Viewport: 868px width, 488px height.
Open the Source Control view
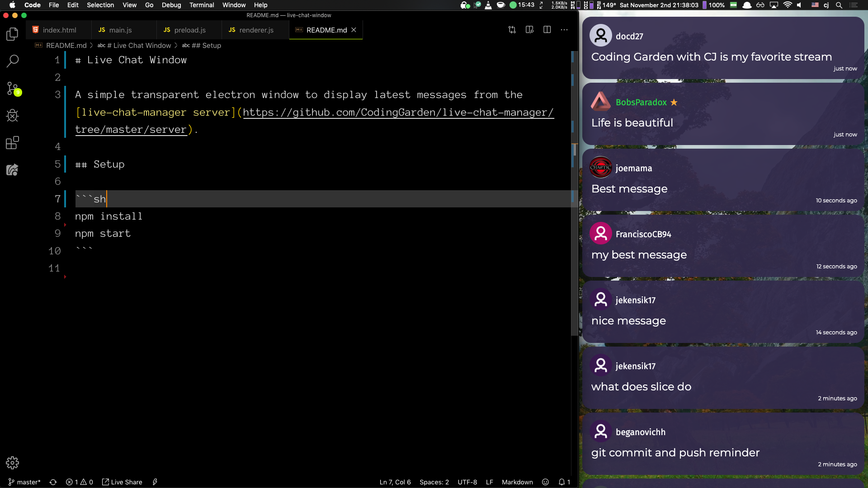pos(13,89)
